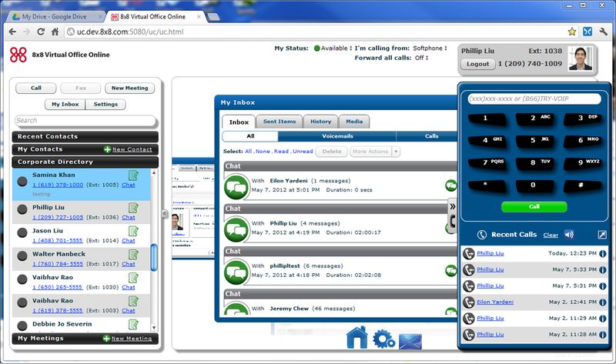Open Chrome wrench menu
The image size is (616, 364).
(x=604, y=32)
